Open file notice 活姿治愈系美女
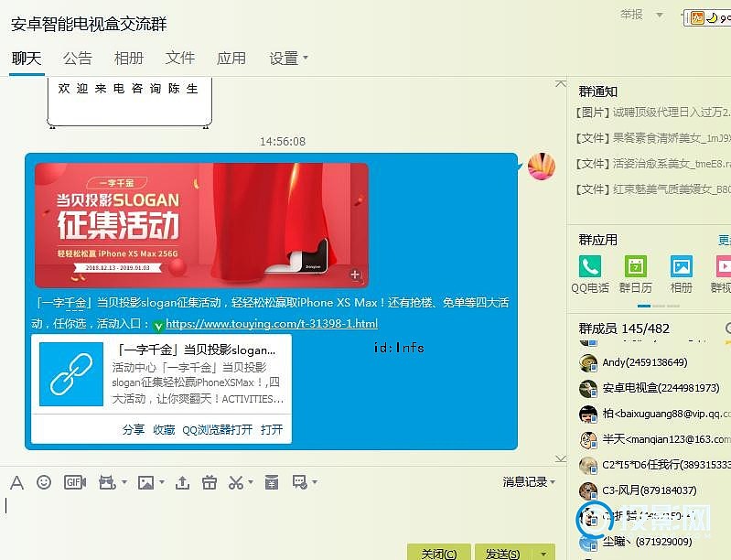 click(x=652, y=164)
